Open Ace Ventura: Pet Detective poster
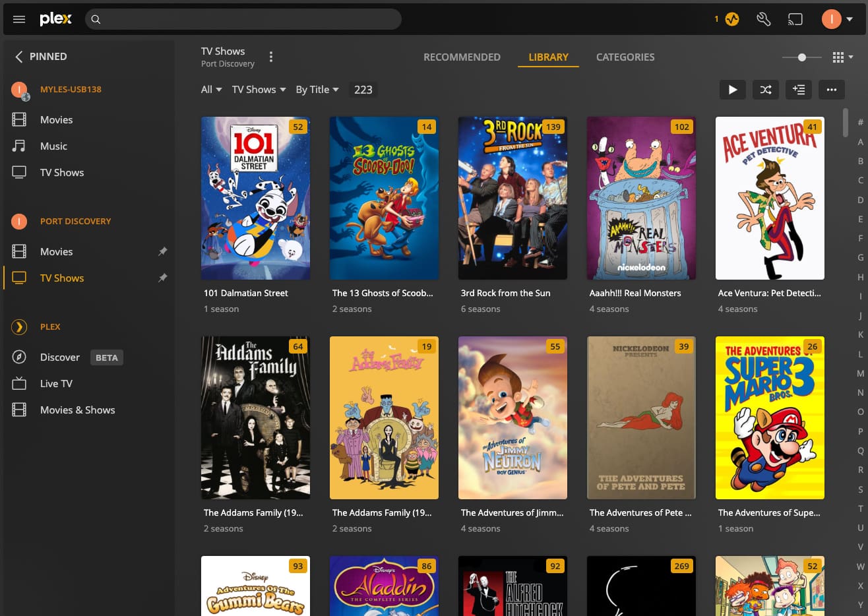Viewport: 868px width, 616px height. 770,198
